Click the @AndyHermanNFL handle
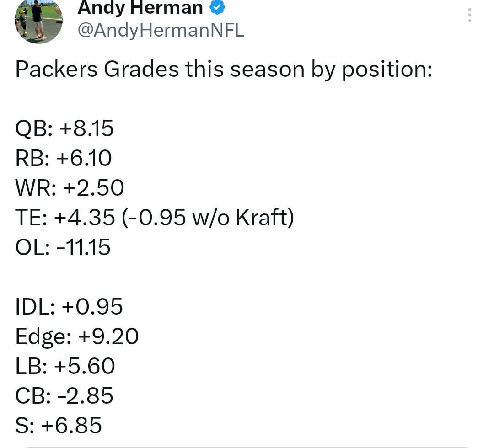The height and width of the screenshot is (448, 494). click(x=161, y=31)
